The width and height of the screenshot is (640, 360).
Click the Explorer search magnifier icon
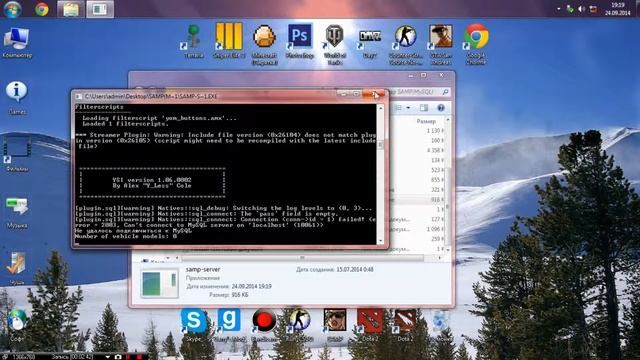click(445, 92)
